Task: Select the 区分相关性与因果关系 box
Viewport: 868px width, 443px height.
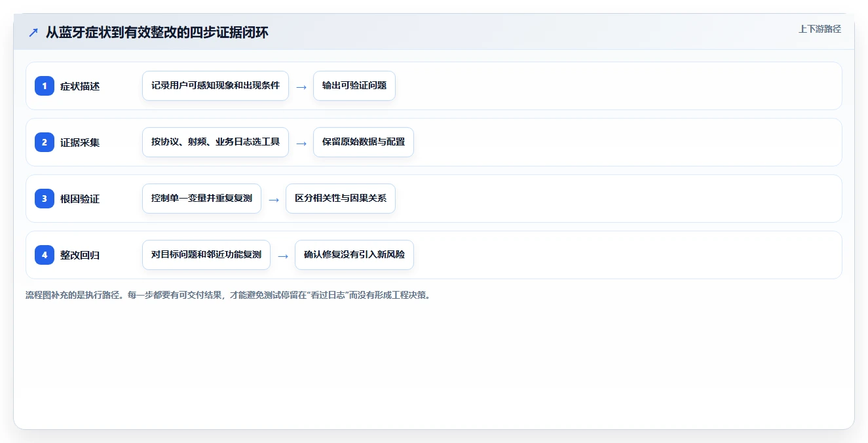Action: [341, 199]
